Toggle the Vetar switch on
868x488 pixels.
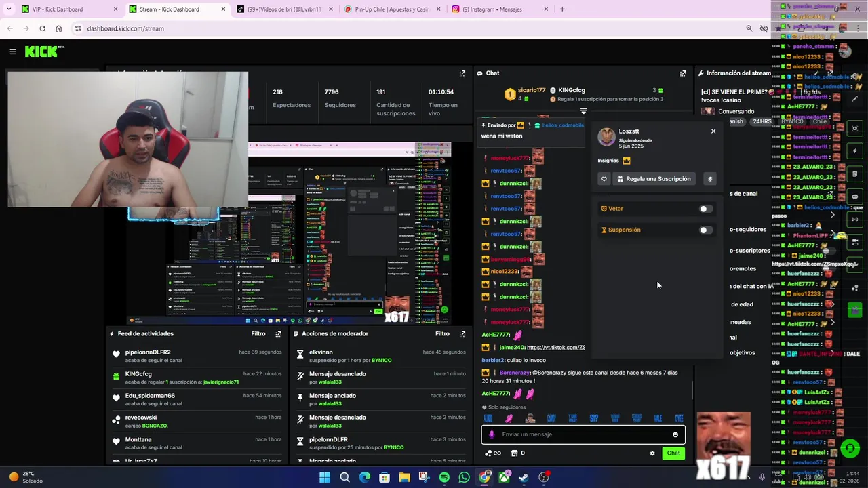(705, 209)
